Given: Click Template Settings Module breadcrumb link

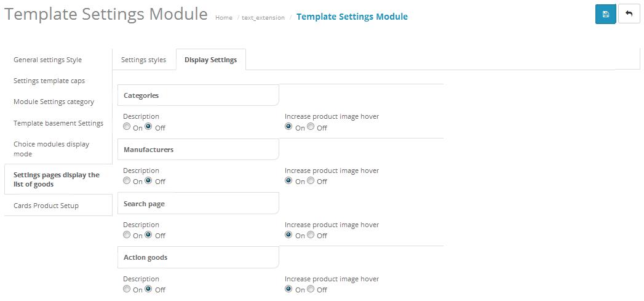Looking at the screenshot, I should [x=352, y=17].
